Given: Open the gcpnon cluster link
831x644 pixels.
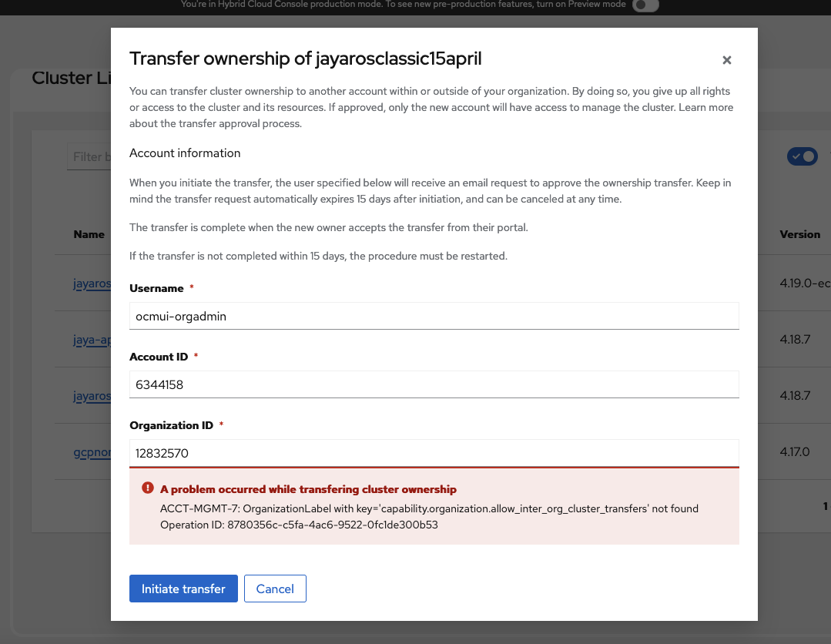Looking at the screenshot, I should 92,451.
